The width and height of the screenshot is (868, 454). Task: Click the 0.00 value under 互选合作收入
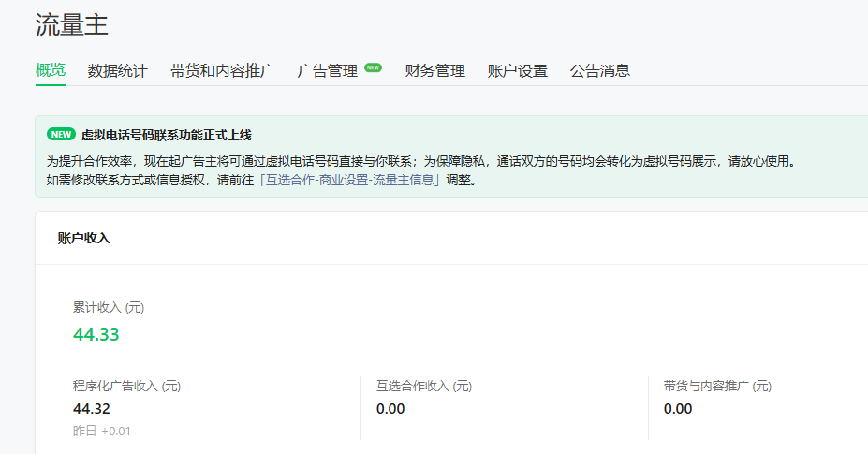tap(390, 409)
